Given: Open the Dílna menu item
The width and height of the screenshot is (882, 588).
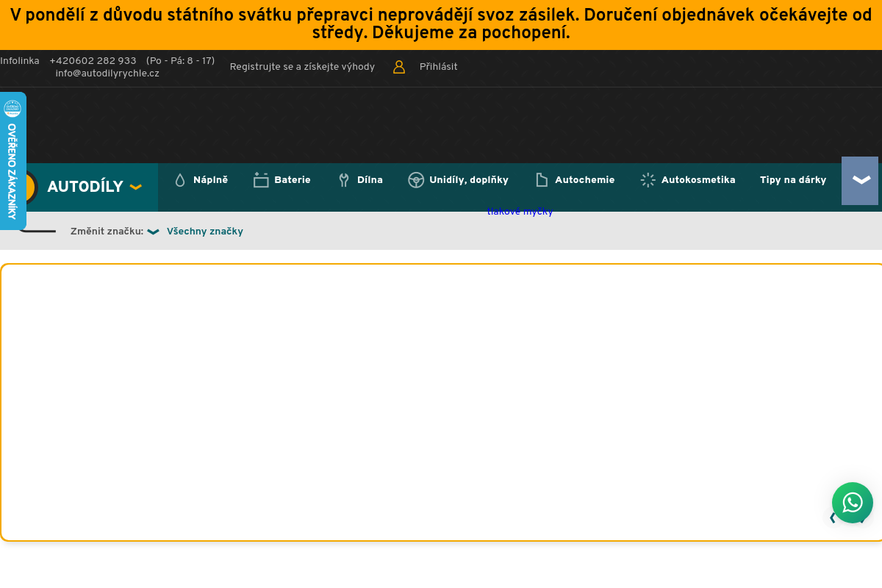Looking at the screenshot, I should pyautogui.click(x=370, y=180).
